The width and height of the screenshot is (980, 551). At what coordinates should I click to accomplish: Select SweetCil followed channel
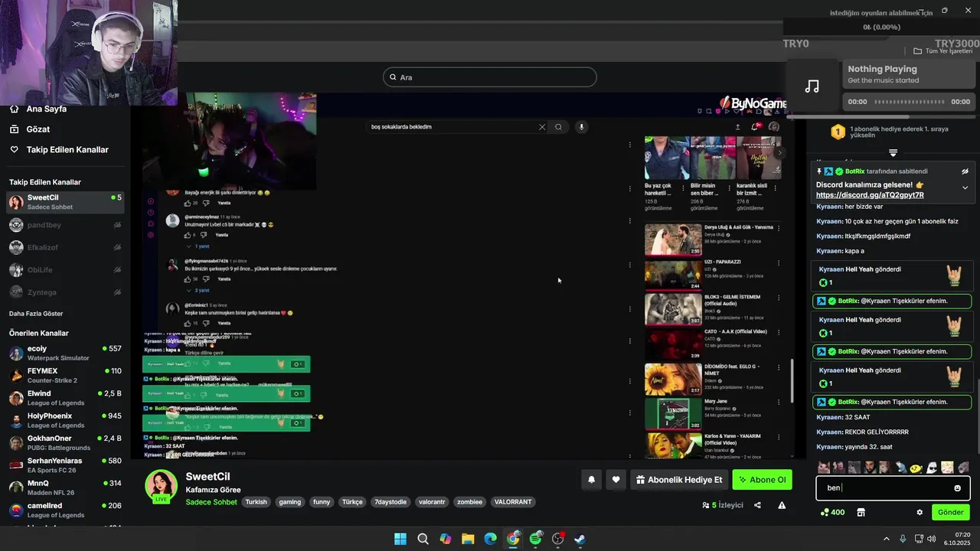click(x=65, y=202)
